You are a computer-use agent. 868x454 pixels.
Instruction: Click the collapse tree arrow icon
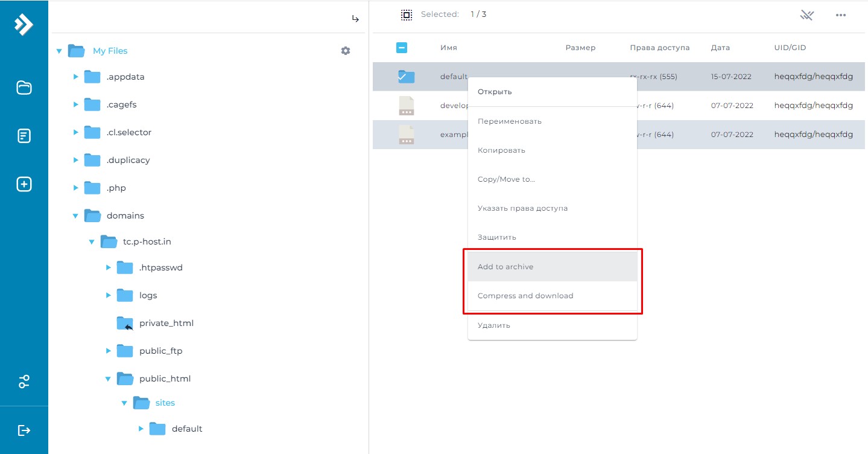tap(356, 19)
